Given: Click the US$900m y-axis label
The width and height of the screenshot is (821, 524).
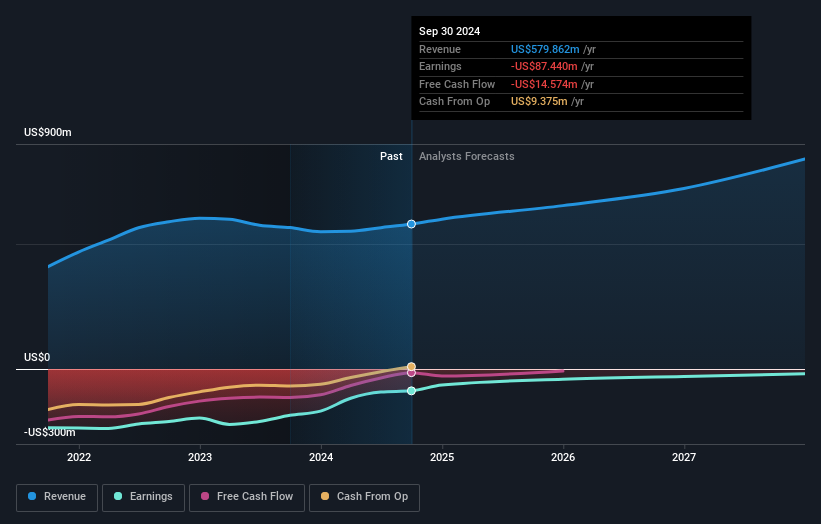Looking at the screenshot, I should tap(48, 132).
